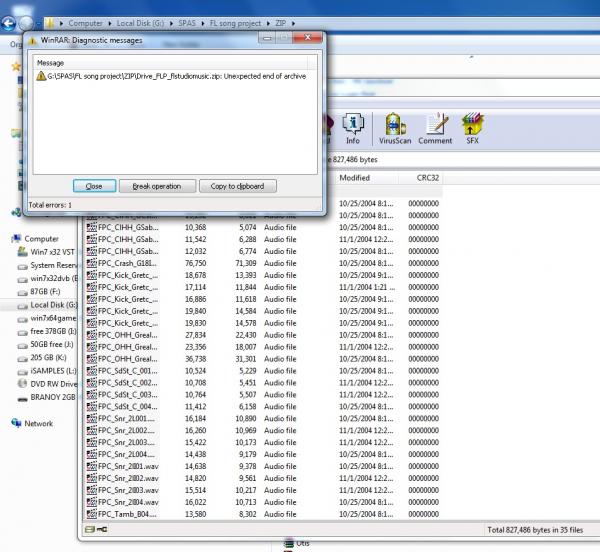This screenshot has width=600, height=552.
Task: Click the FL song project breadcrumb
Action: (243, 21)
